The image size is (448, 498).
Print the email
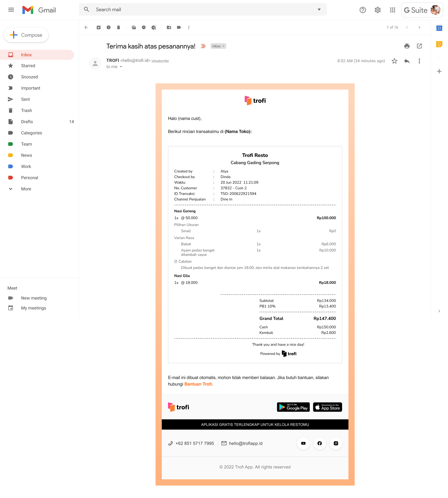pos(407,46)
